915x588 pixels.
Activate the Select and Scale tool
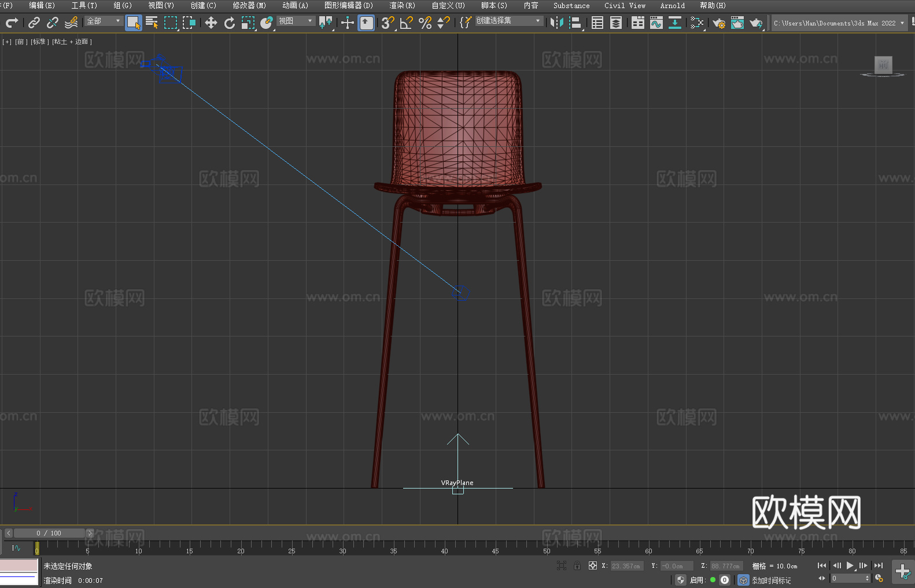248,23
